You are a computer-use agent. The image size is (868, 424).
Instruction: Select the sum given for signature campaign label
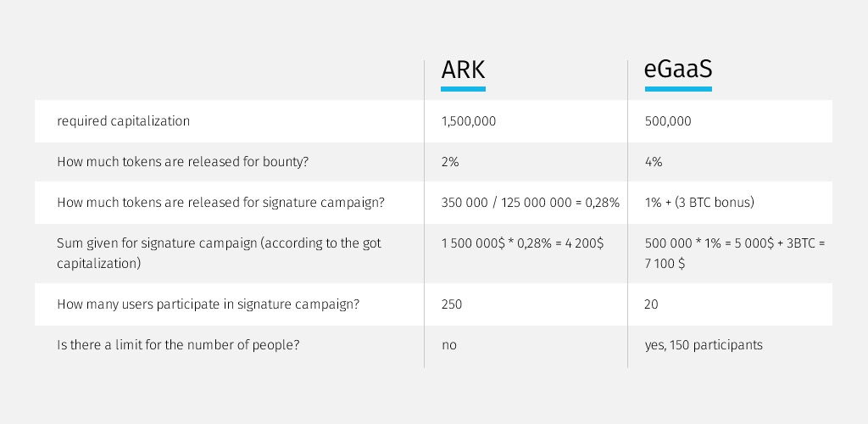(220, 254)
